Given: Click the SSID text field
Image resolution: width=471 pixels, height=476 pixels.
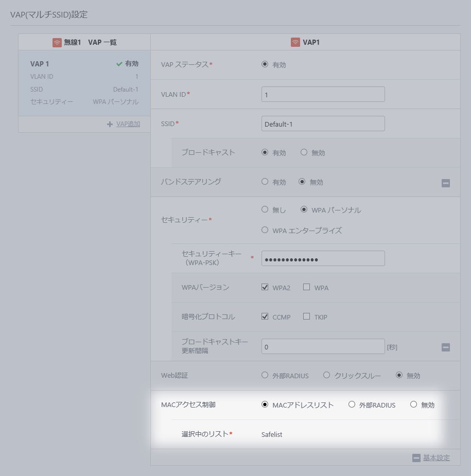Looking at the screenshot, I should point(323,124).
